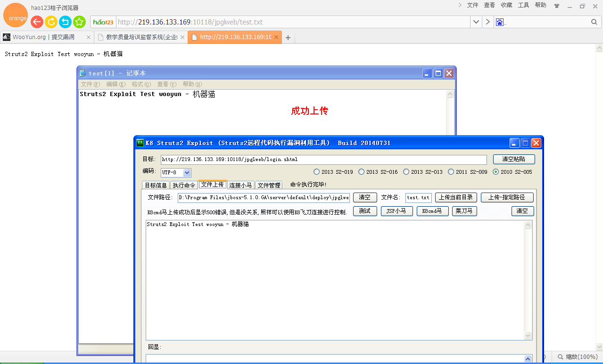Click the hao123 logo beside the address bar
This screenshot has width=603, height=364.
103,22
